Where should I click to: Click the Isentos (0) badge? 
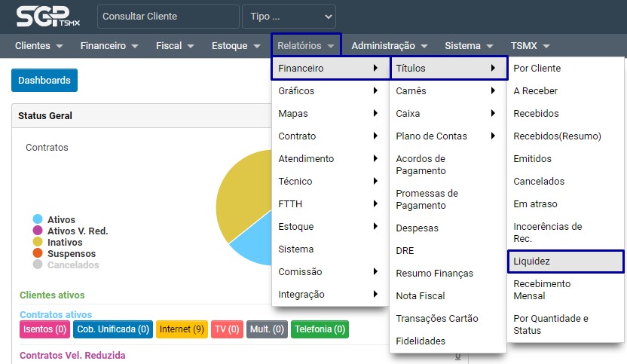point(44,329)
